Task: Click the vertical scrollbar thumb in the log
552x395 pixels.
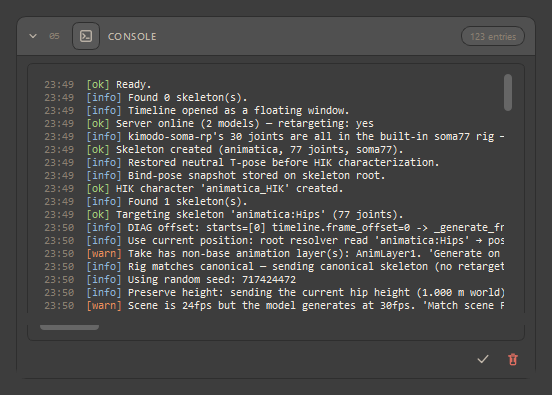Action: pyautogui.click(x=508, y=93)
